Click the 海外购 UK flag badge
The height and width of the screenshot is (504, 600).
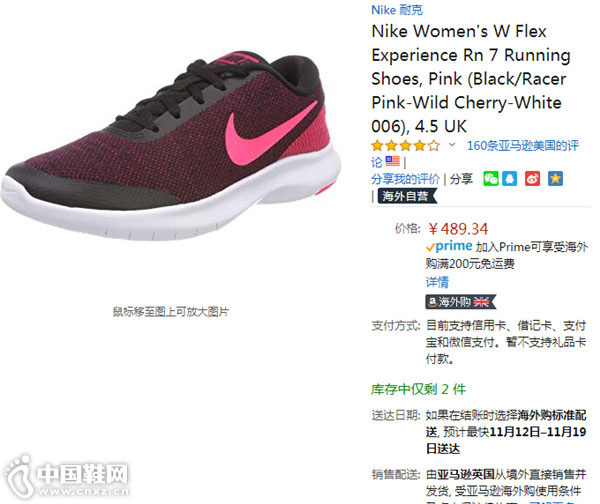(461, 302)
